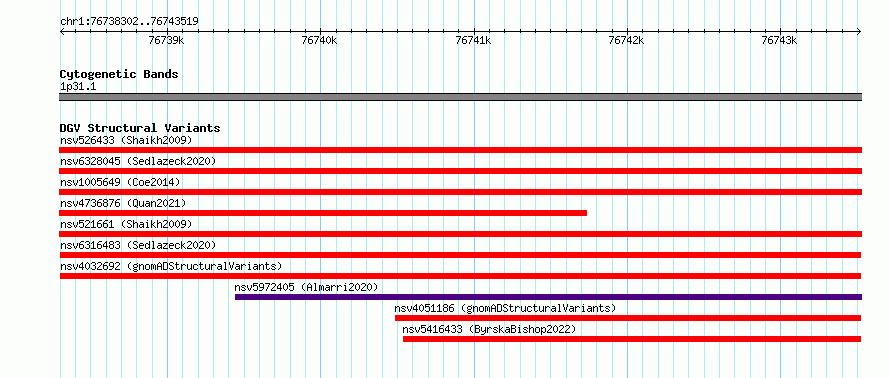Click the purple nsv5972405 variant bar
This screenshot has height=378, width=890.
click(x=548, y=297)
